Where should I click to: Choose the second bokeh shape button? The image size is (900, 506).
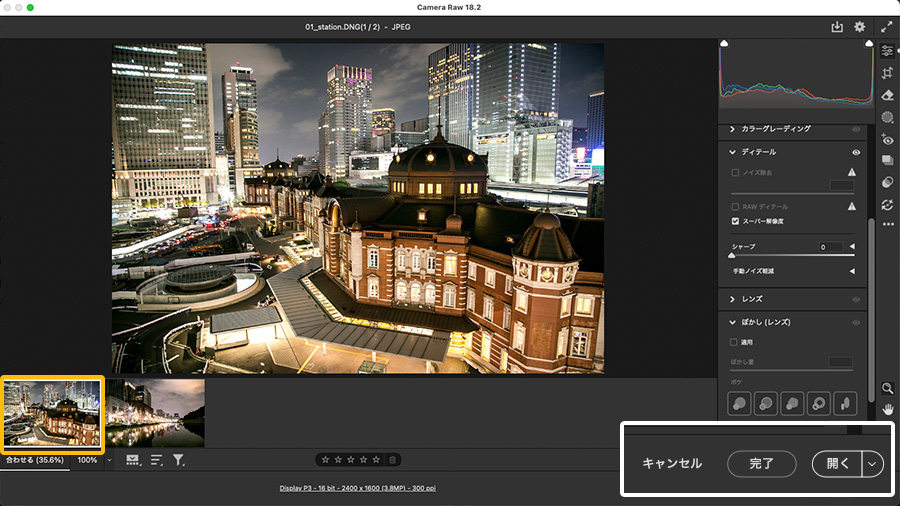click(x=766, y=404)
